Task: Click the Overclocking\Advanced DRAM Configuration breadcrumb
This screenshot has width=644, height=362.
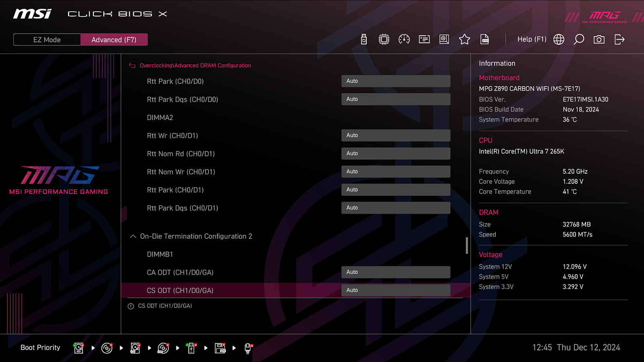Action: pos(195,66)
